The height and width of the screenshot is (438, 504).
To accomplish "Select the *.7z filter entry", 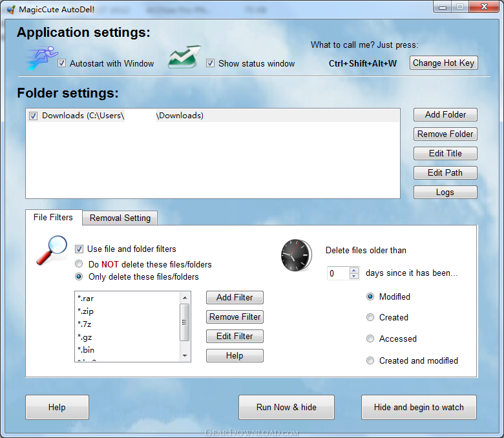I will click(x=128, y=324).
